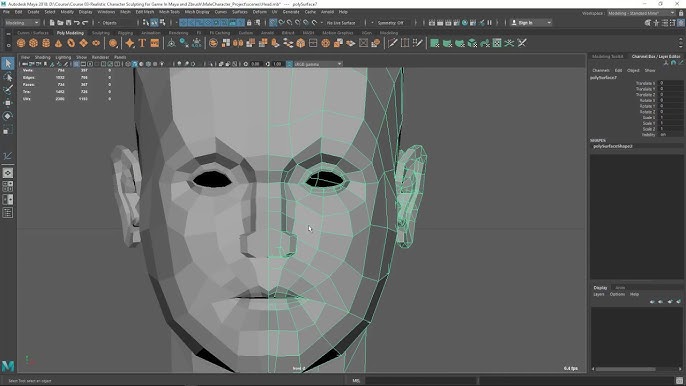
Task: Toggle the lock selection padlock icon
Action: tap(249, 22)
